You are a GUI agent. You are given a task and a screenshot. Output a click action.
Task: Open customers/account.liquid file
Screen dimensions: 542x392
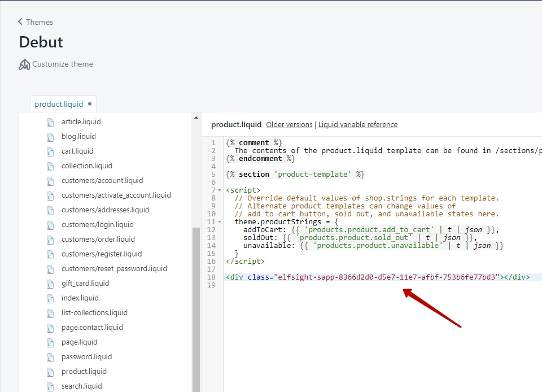[102, 180]
